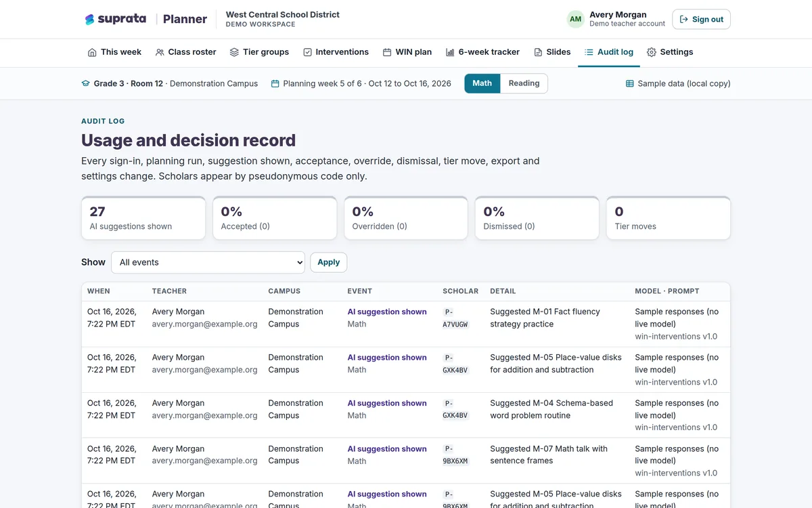Screen dimensions: 812x508
Task: Click the Dismissed (0) stat card
Action: (x=537, y=218)
